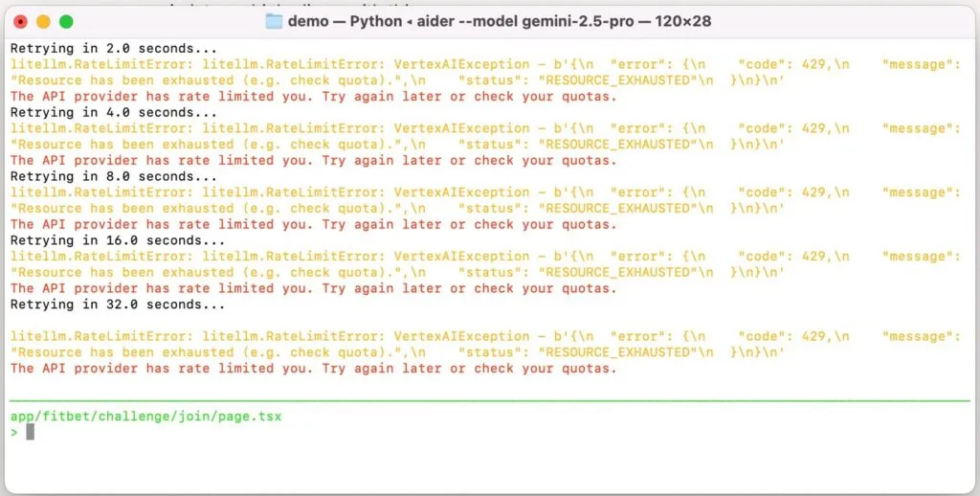Screen dimensions: 980x496
Task: Click the block cursor at the prompt
Action: pos(30,432)
